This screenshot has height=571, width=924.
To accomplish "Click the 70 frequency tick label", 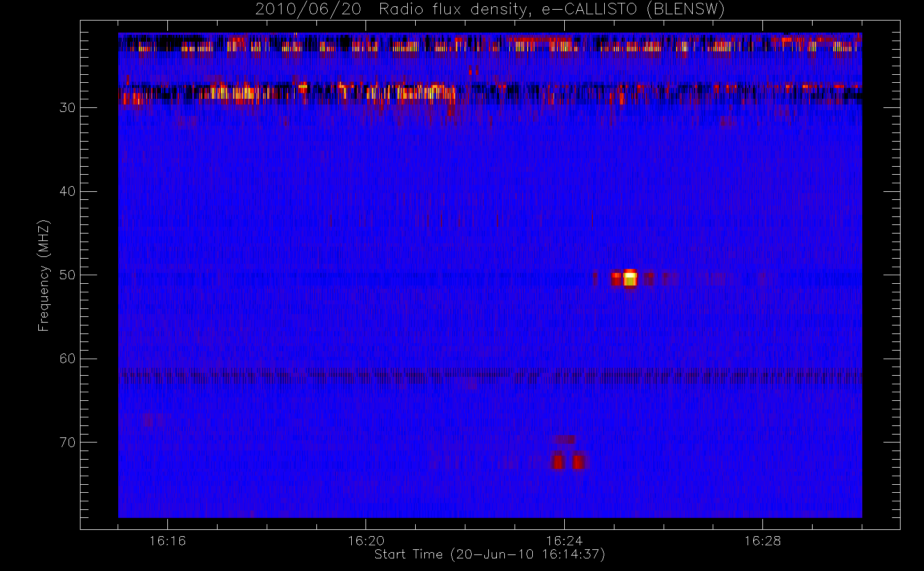I will pyautogui.click(x=67, y=443).
